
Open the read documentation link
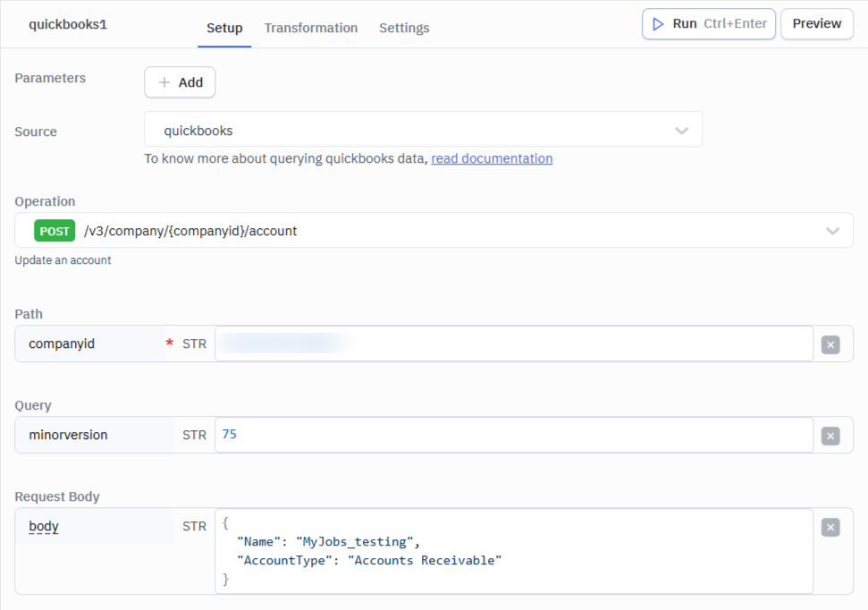[x=492, y=158]
